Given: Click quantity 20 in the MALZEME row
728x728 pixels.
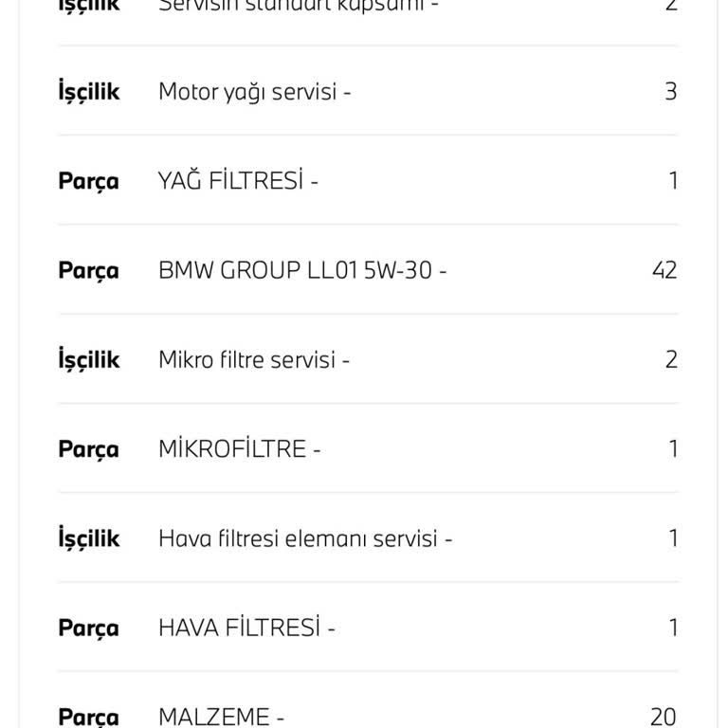Looking at the screenshot, I should point(664,716).
